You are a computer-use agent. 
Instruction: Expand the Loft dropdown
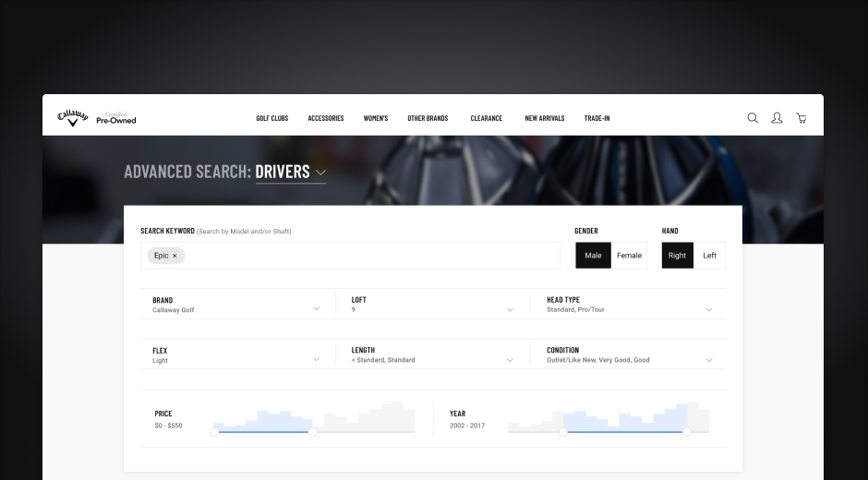click(x=510, y=309)
